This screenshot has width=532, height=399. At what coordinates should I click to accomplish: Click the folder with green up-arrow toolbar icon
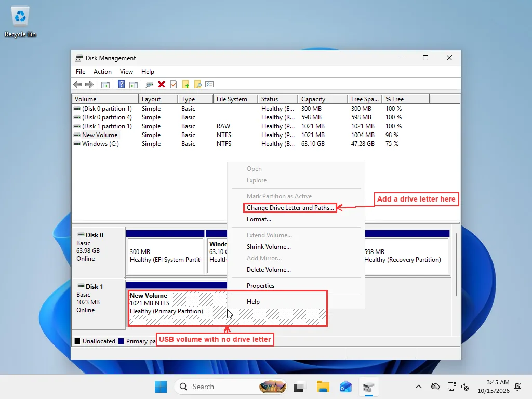185,85
